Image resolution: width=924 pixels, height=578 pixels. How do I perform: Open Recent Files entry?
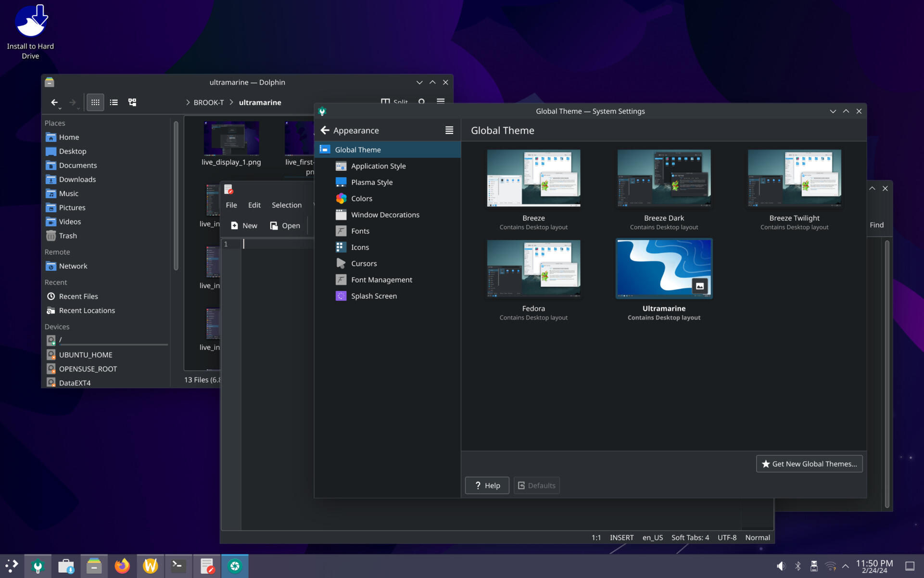click(x=106, y=296)
